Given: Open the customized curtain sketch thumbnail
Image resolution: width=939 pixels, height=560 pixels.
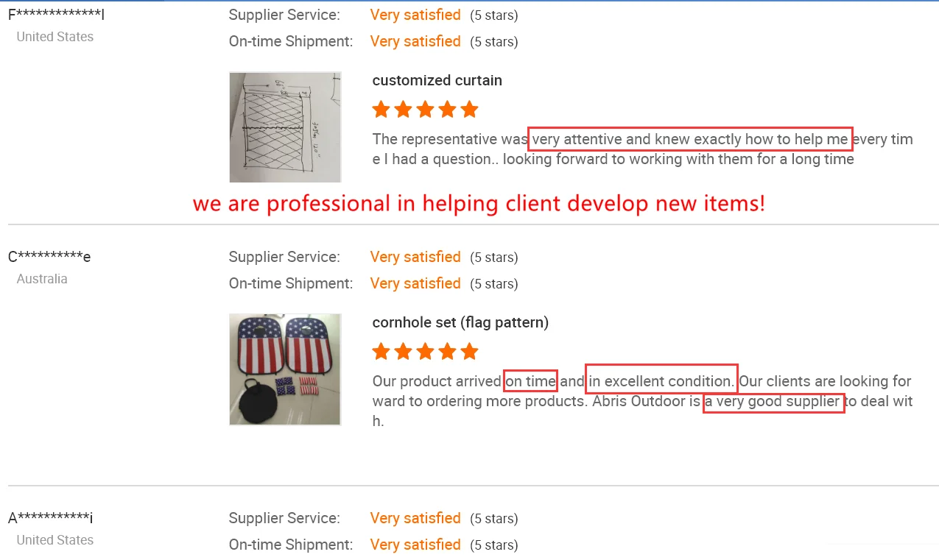Looking at the screenshot, I should tap(285, 127).
